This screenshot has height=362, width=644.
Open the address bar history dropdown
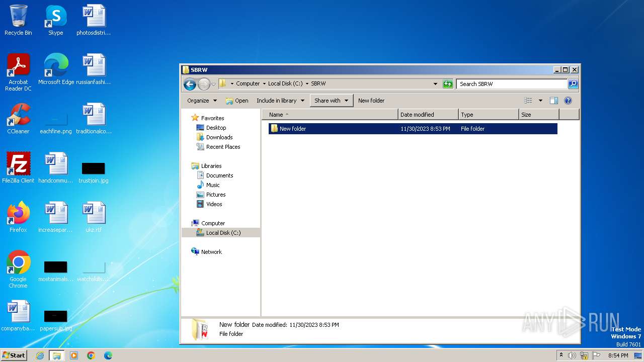pyautogui.click(x=435, y=84)
